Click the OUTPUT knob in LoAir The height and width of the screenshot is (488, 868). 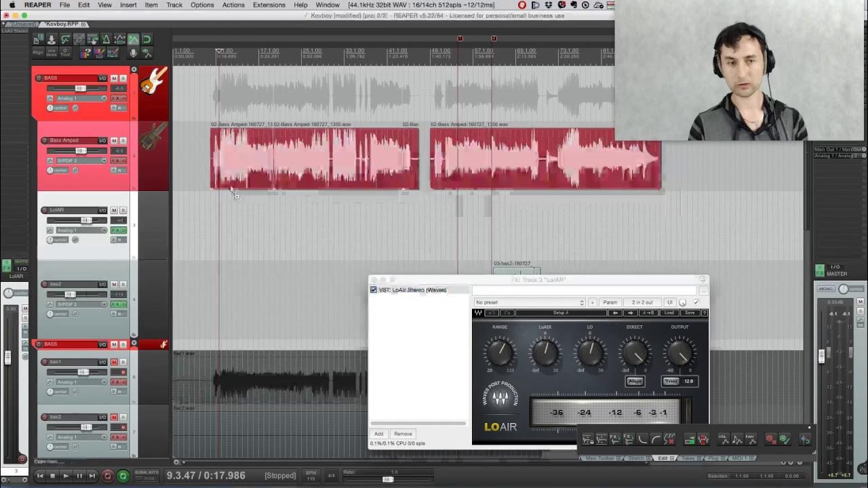point(679,352)
